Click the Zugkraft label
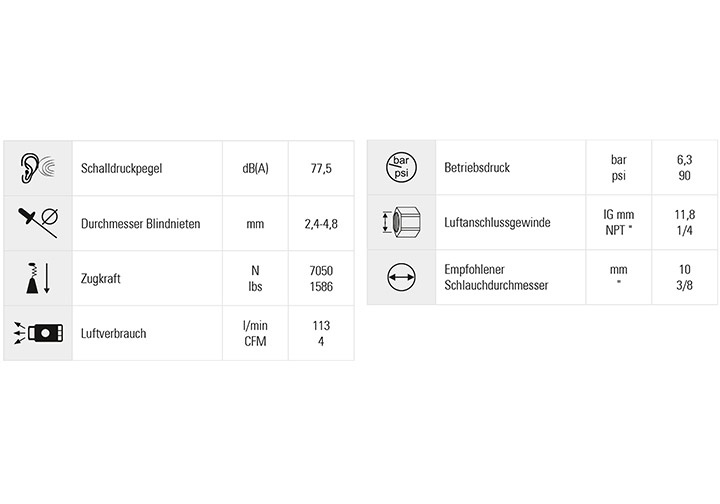This screenshot has width=720, height=504. click(x=101, y=278)
